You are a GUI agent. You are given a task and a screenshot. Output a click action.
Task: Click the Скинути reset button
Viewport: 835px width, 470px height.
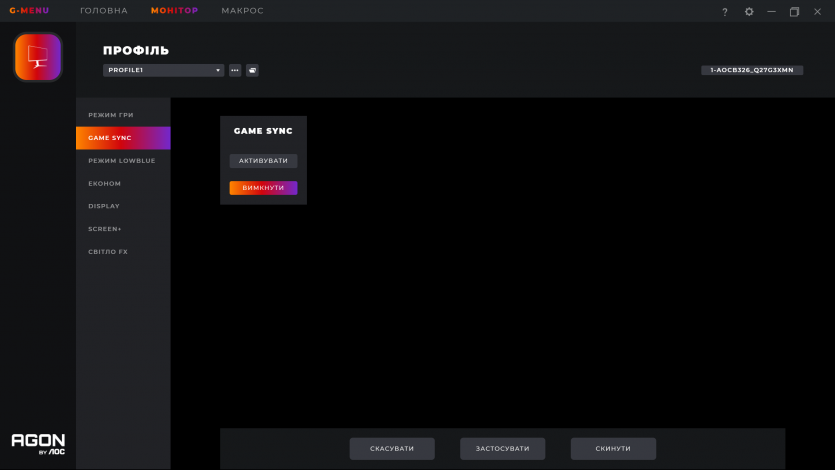[613, 449]
